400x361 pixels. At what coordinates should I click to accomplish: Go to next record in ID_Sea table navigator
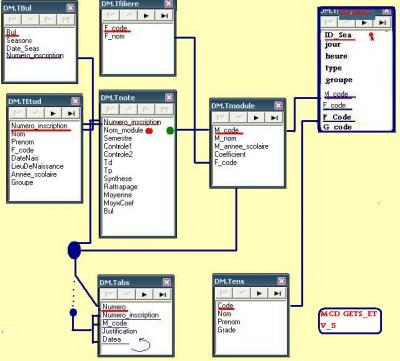click(364, 22)
